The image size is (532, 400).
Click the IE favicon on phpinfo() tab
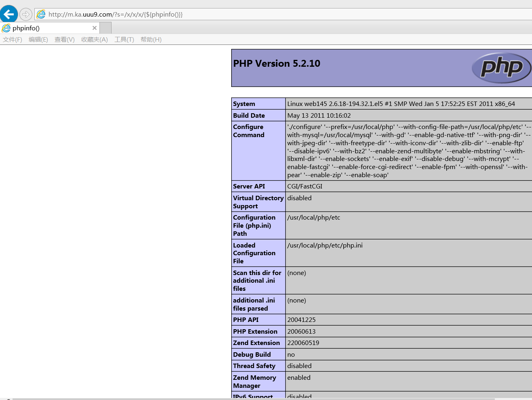6,28
